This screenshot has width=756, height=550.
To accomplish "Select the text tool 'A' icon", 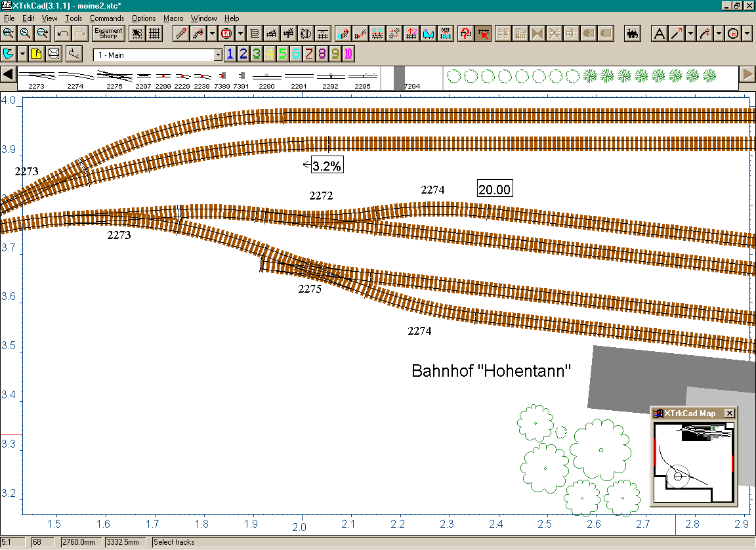I will pos(660,33).
